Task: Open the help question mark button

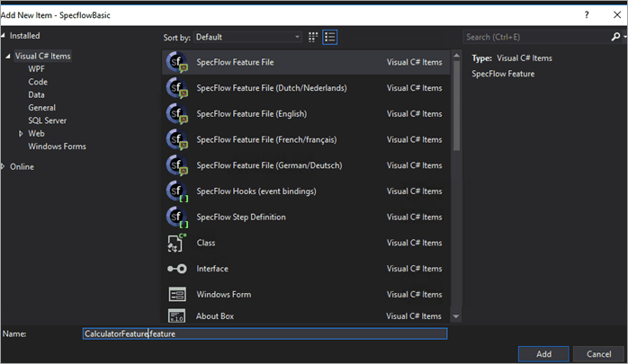Action: click(587, 15)
